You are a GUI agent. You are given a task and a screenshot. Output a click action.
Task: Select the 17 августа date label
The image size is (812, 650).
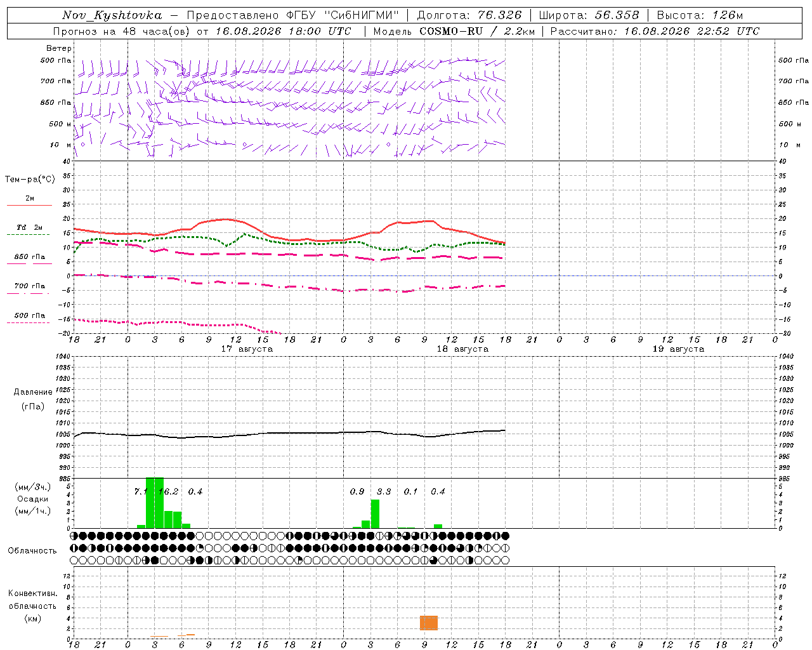pyautogui.click(x=247, y=349)
